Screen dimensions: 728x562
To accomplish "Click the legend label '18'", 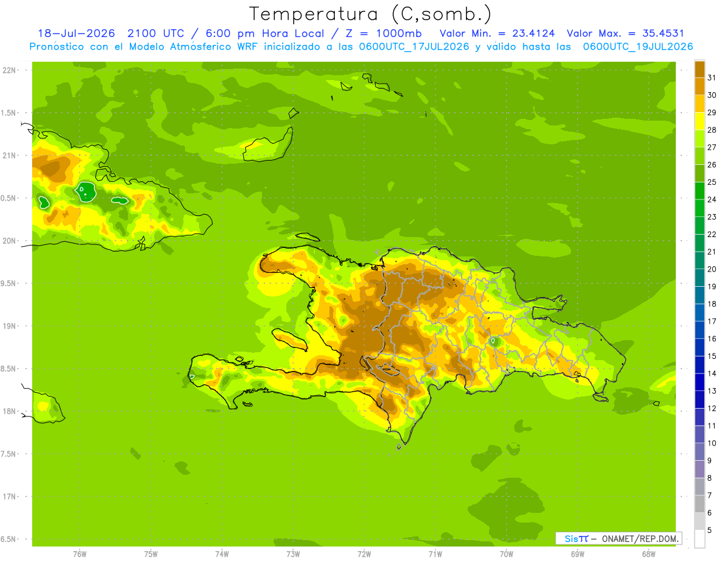I will tap(712, 304).
